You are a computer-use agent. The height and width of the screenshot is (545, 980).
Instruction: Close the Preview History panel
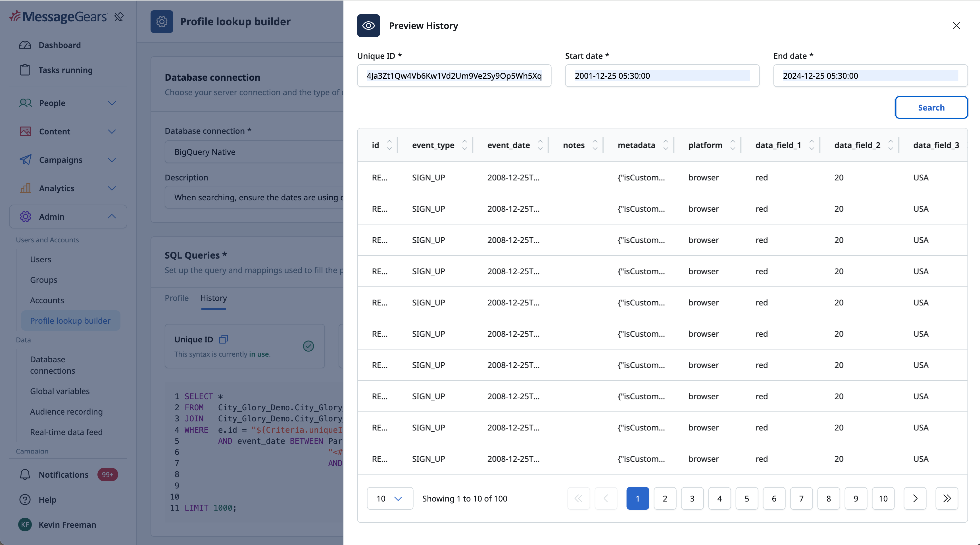(x=956, y=26)
